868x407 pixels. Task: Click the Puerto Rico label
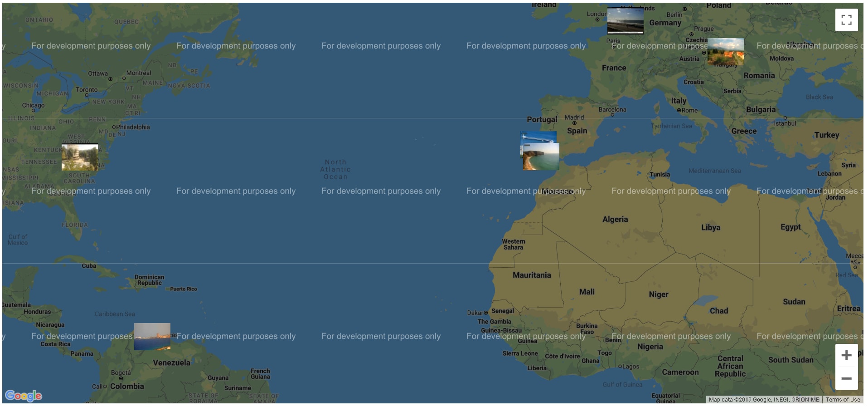click(x=184, y=289)
